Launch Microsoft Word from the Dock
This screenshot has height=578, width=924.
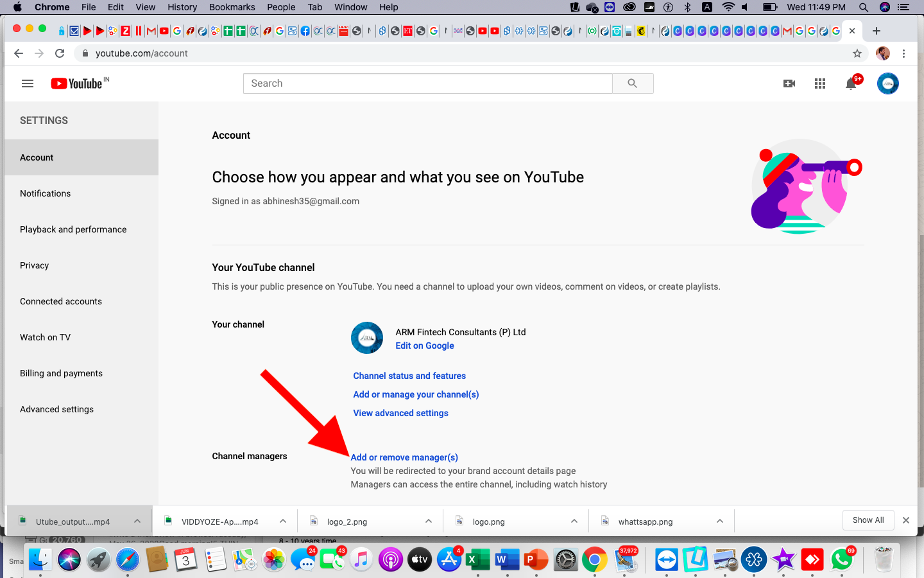(507, 560)
